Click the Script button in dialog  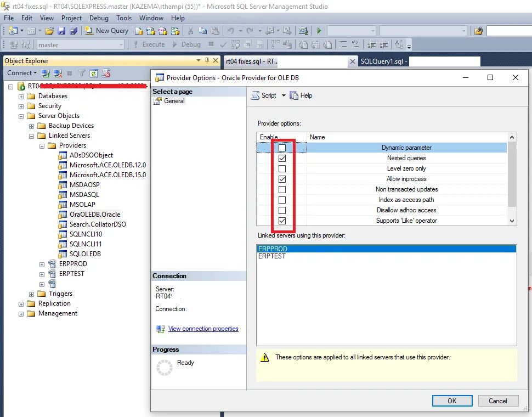(264, 95)
